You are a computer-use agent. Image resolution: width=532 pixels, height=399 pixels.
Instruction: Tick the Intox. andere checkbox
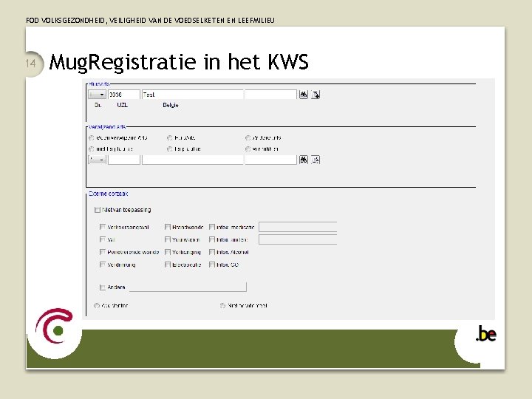(x=212, y=239)
